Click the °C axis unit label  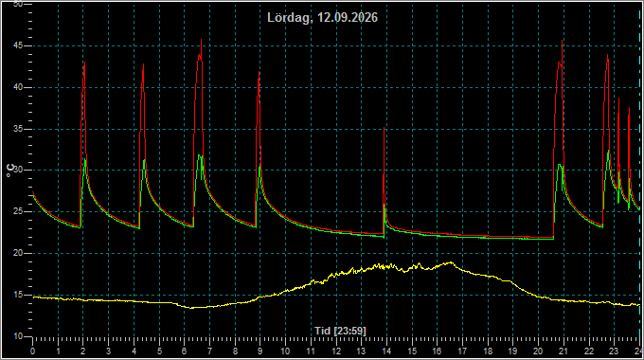10,171
